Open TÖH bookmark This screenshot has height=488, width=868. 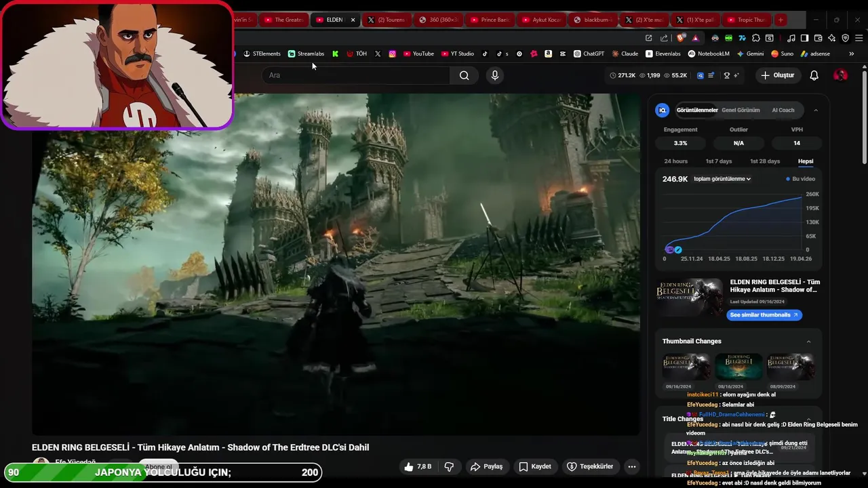point(357,54)
